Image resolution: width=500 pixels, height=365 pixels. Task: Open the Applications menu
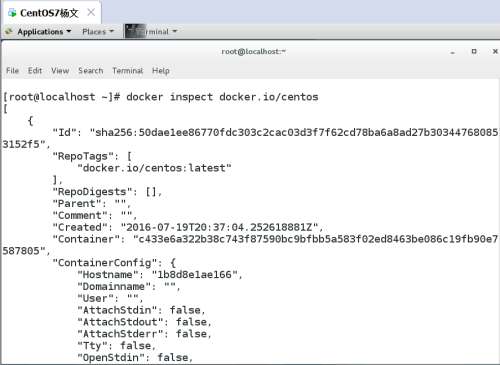click(x=44, y=32)
